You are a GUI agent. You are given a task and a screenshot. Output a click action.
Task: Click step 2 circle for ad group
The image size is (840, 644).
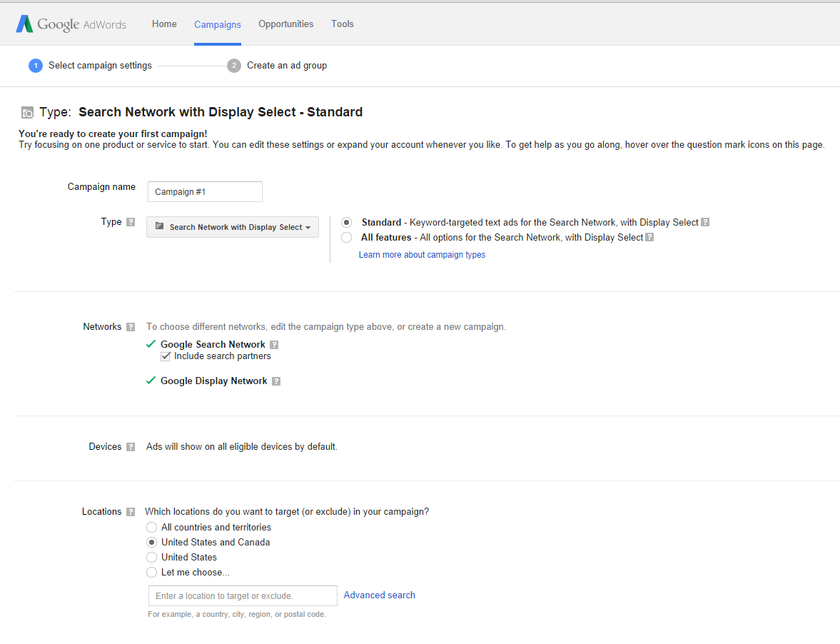coord(233,66)
